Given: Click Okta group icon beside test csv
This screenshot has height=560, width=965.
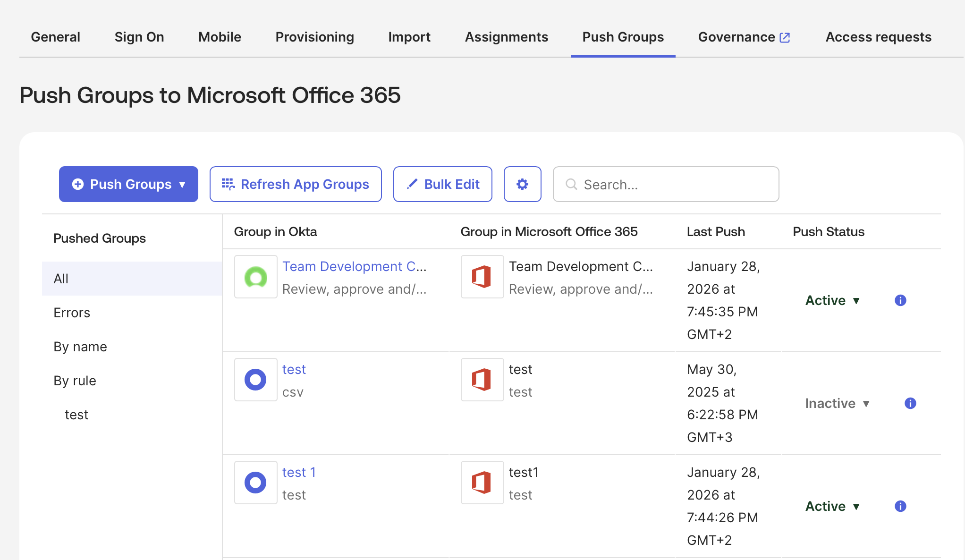Looking at the screenshot, I should [256, 380].
